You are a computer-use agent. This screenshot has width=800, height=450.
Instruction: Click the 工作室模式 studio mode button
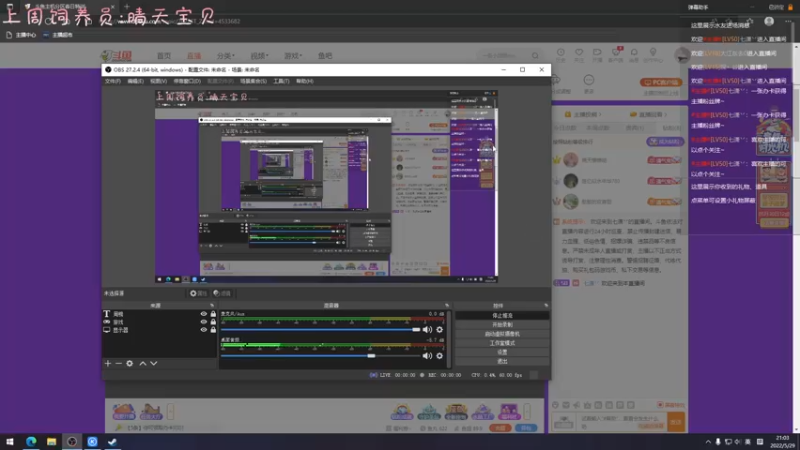502,343
